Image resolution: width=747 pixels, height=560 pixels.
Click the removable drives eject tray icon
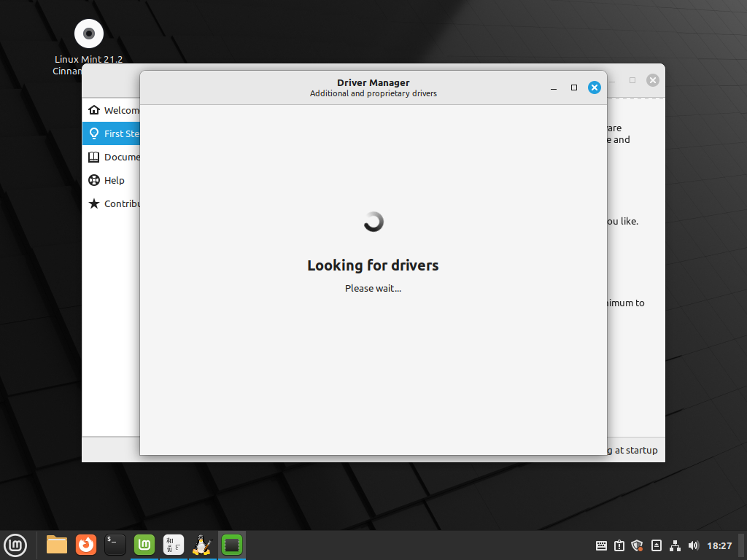point(655,545)
